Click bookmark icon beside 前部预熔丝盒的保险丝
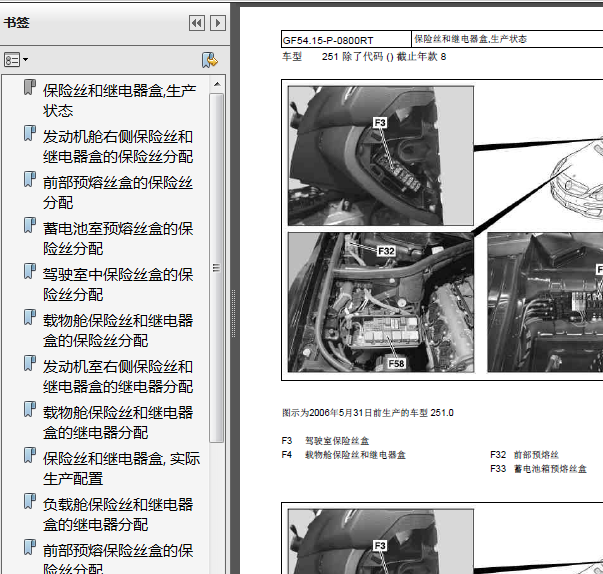 point(30,179)
